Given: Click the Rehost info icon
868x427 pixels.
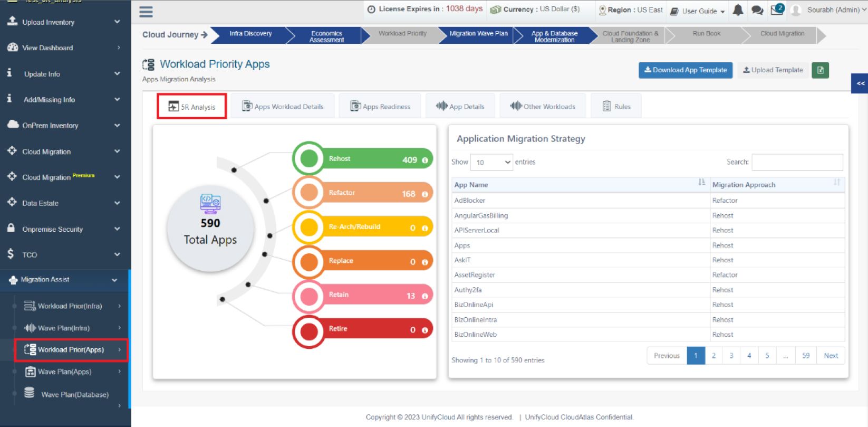Looking at the screenshot, I should pos(425,160).
